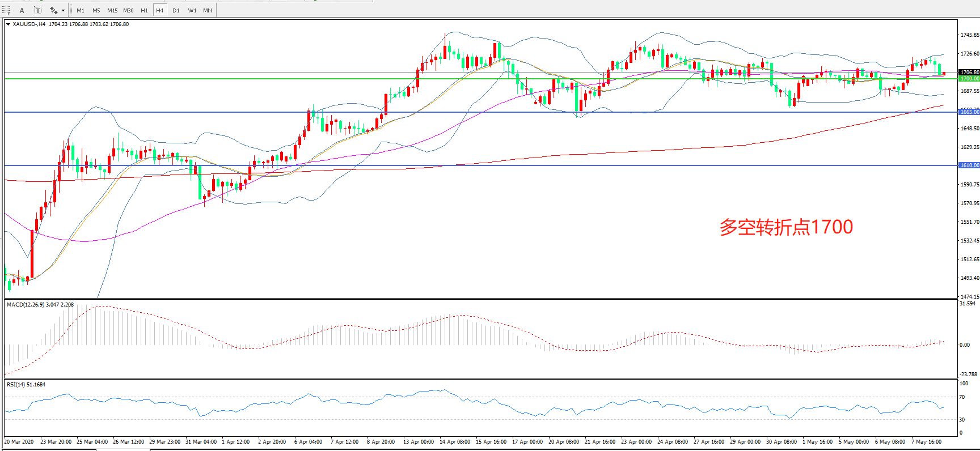Click the active H4 timeframe button
The image size is (980, 451).
(160, 10)
